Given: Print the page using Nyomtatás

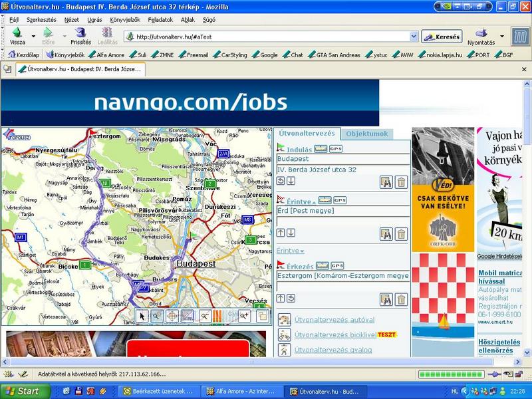Looking at the screenshot, I should coord(481,37).
